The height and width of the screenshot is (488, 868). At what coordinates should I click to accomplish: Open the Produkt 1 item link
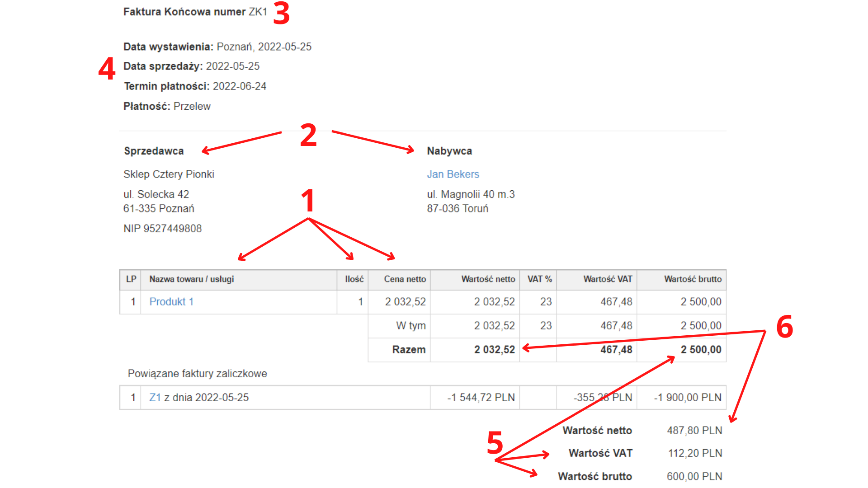(171, 302)
